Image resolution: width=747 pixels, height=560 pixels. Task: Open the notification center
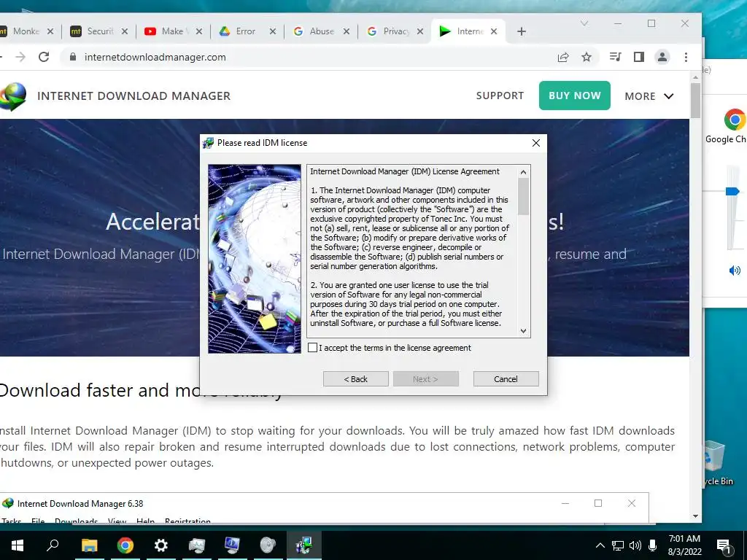(723, 545)
